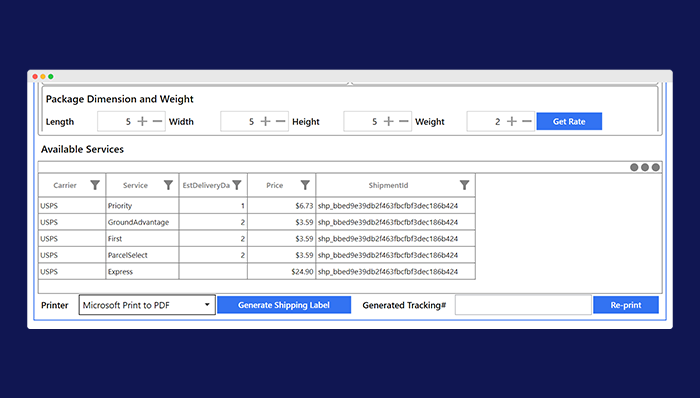Increase Weight with the plus icon

(x=512, y=121)
